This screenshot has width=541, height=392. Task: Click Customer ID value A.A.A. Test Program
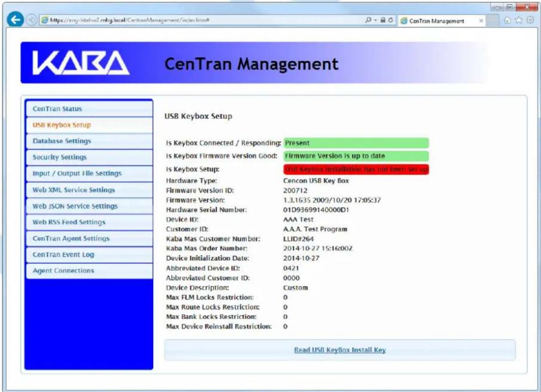315,229
